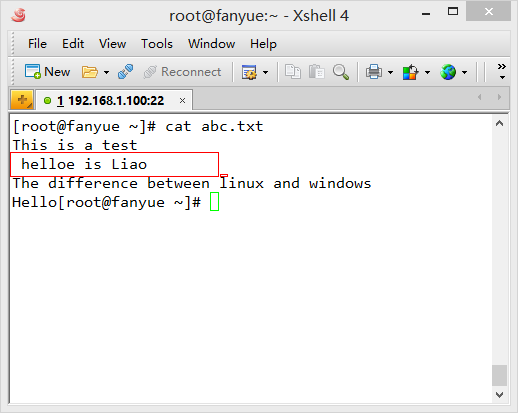Add a new tab with plus button
The width and height of the screenshot is (518, 413).
tap(22, 100)
